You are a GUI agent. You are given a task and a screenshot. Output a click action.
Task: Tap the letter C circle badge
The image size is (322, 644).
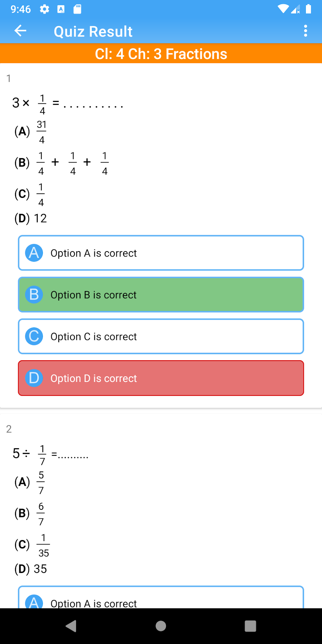point(34,336)
